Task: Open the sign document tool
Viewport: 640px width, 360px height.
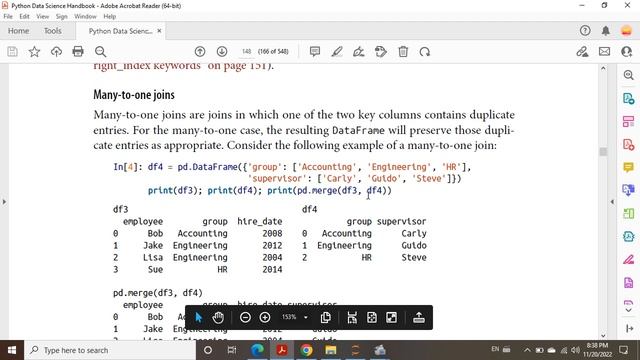Action: click(x=359, y=51)
